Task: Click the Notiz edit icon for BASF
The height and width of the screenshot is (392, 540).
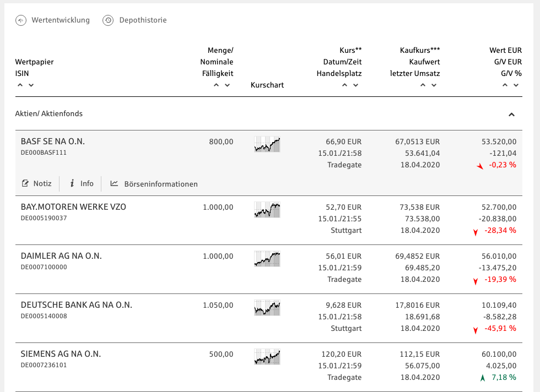Action: [25, 183]
